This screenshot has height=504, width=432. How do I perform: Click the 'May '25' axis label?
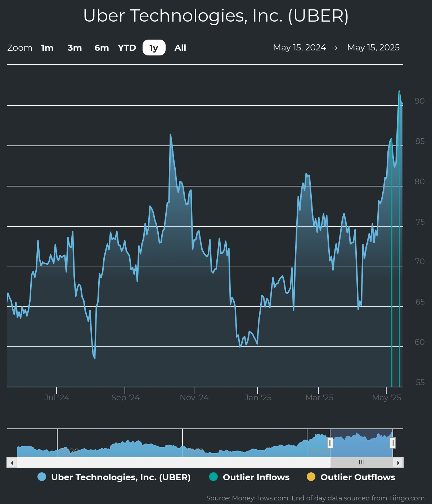387,397
